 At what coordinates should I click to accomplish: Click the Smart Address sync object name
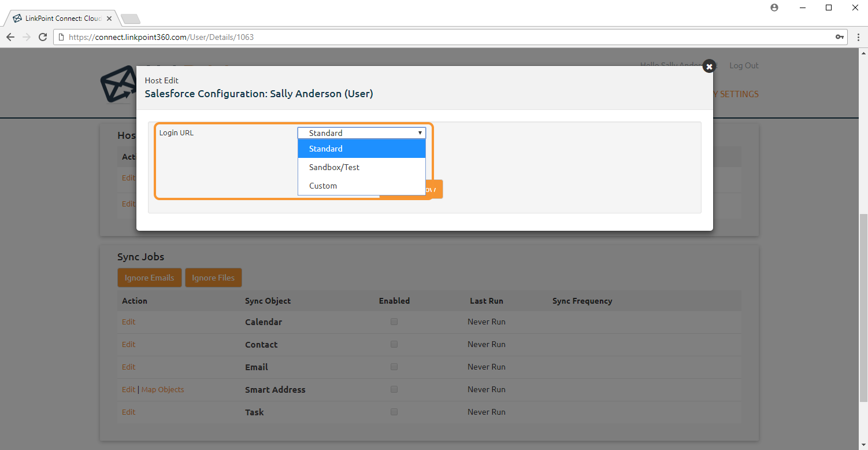275,389
